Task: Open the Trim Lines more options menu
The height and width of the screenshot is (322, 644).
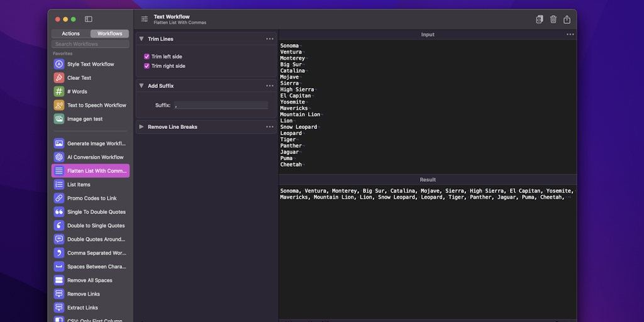Action: [270, 39]
